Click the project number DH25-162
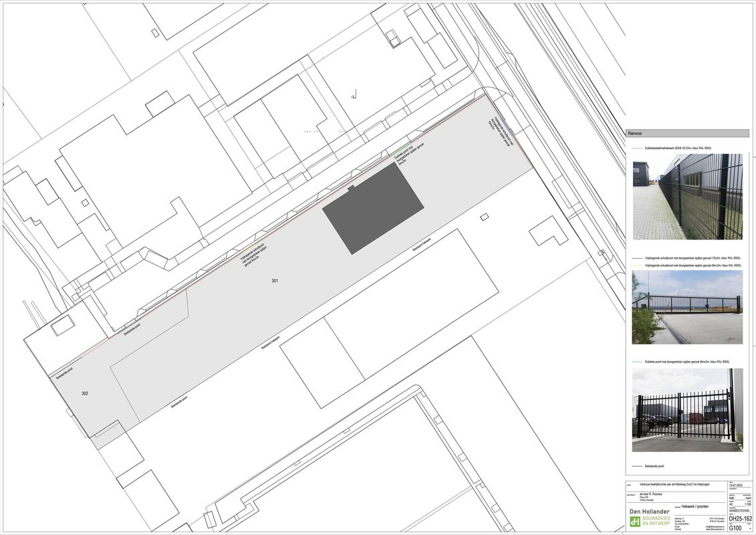Screen dimensions: 756x535 click(740, 518)
